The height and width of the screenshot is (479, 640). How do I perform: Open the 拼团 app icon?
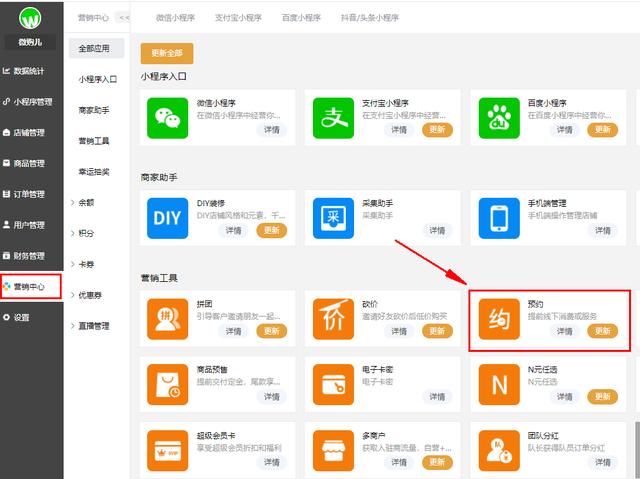tap(167, 319)
